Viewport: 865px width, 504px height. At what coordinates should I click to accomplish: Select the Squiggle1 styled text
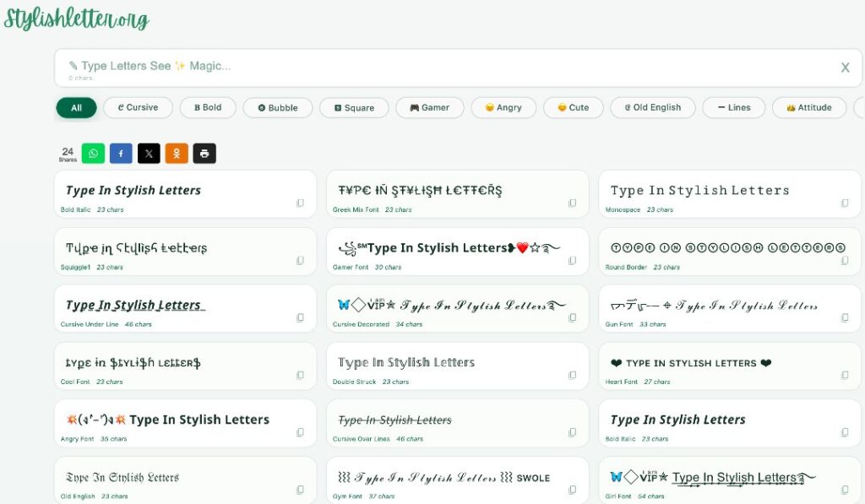click(136, 248)
